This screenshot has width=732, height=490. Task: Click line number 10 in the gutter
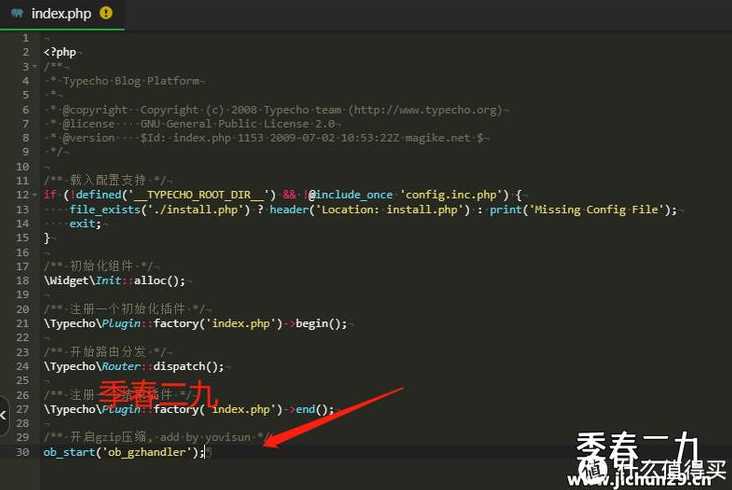tap(23, 167)
